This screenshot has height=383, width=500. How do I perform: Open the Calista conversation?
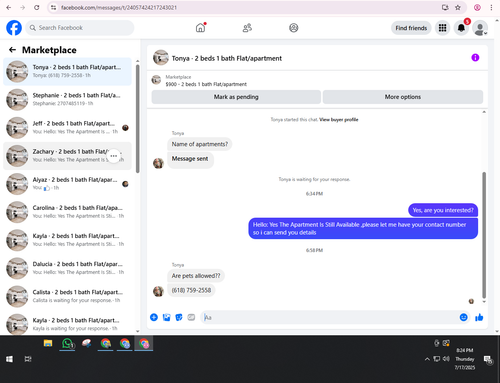coord(67,296)
